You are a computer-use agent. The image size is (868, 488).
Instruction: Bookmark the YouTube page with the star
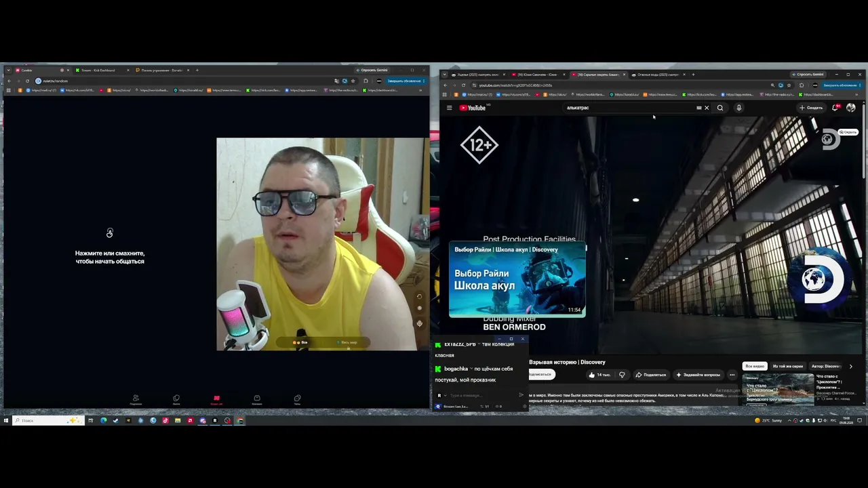point(789,85)
